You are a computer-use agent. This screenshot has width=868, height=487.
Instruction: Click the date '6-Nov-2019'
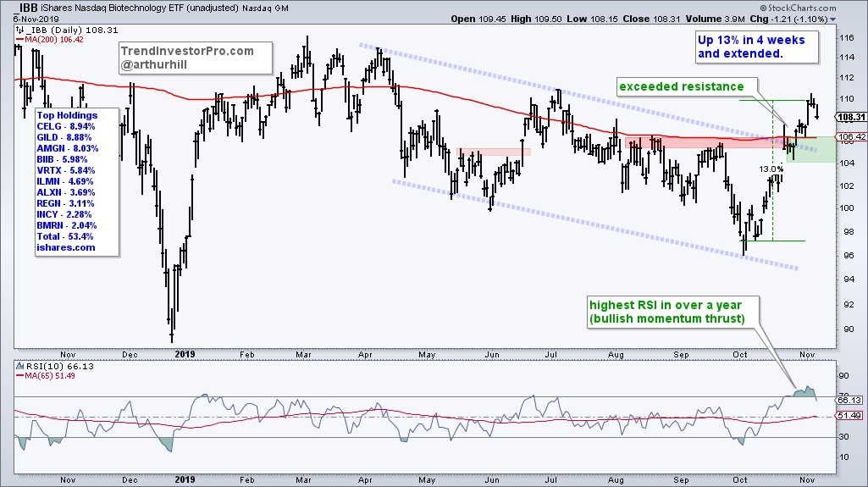pos(36,19)
